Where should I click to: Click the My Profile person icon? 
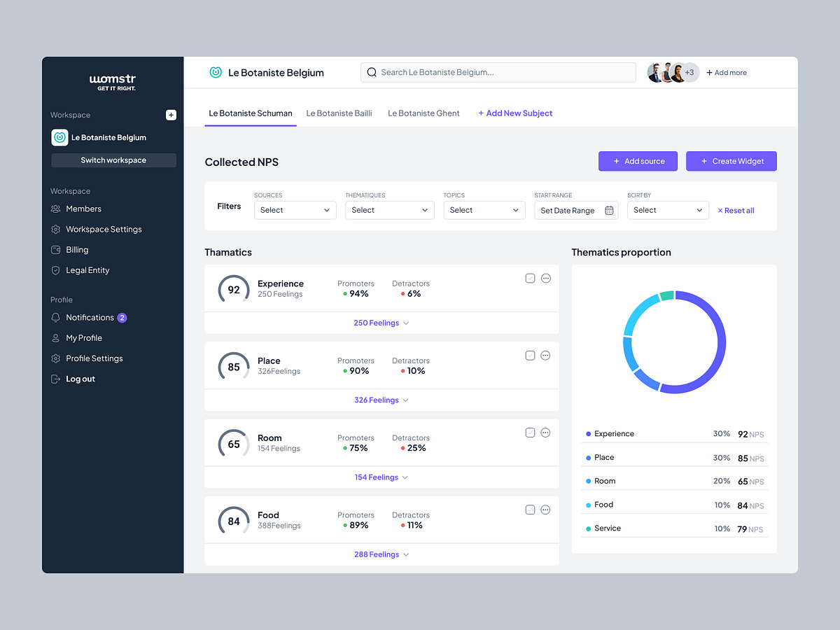click(x=55, y=338)
